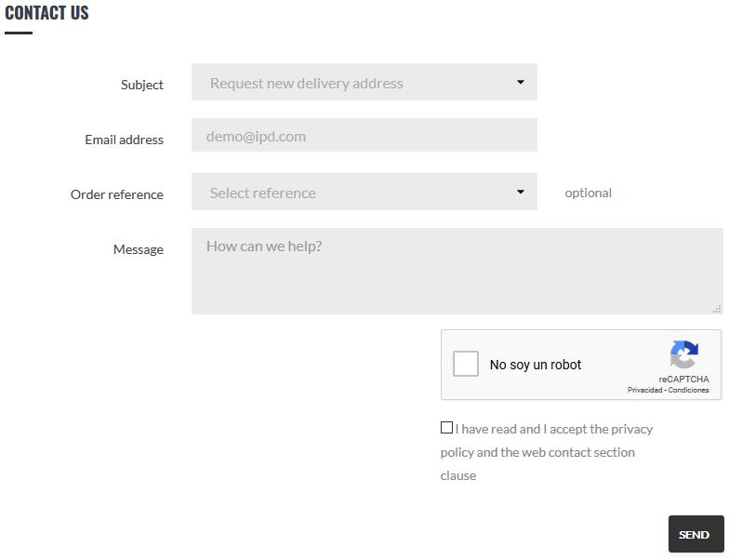Click the Subject field label
This screenshot has height=560, width=742.
coord(141,85)
